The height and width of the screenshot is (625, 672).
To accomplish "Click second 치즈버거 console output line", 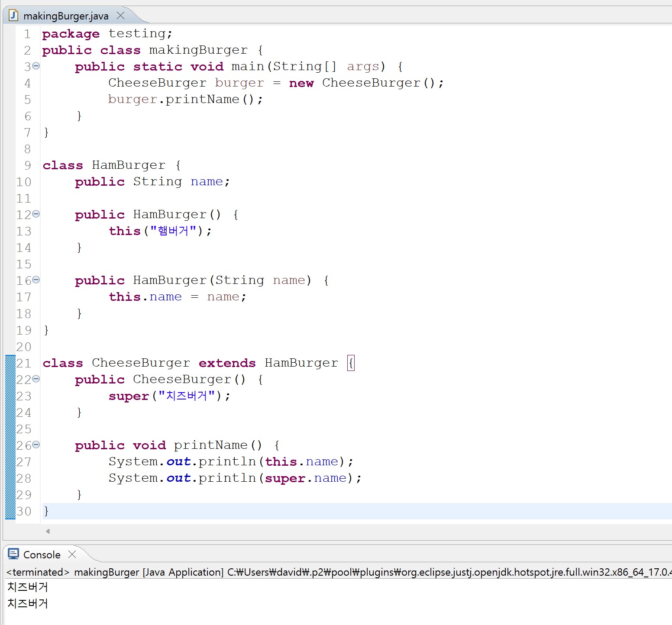I will coord(28,603).
